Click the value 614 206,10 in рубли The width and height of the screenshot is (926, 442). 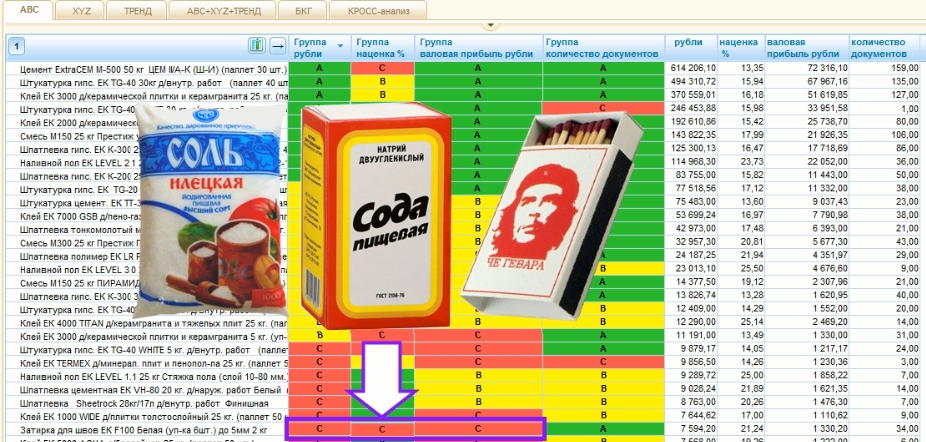(694, 68)
